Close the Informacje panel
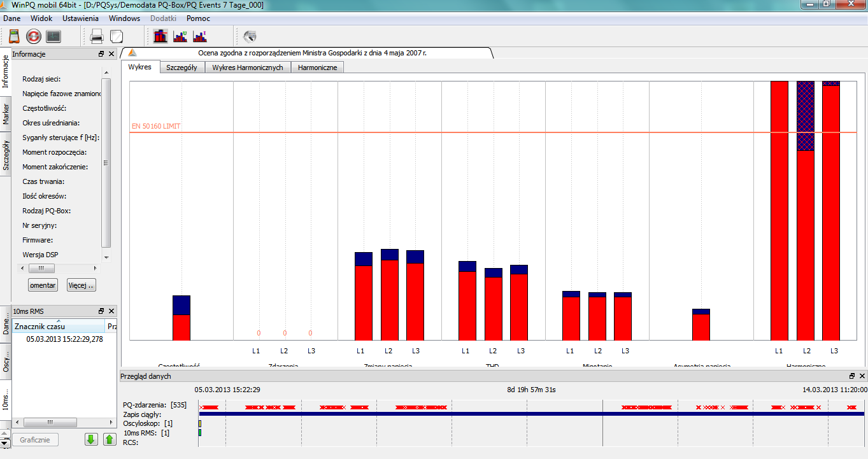Viewport: 868px width, 459px height. pos(111,54)
